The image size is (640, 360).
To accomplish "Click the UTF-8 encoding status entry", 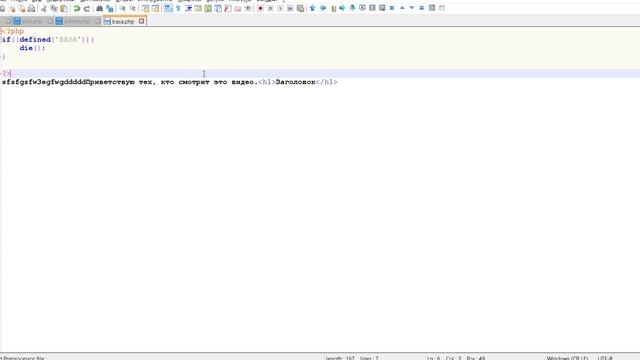I will (605, 358).
